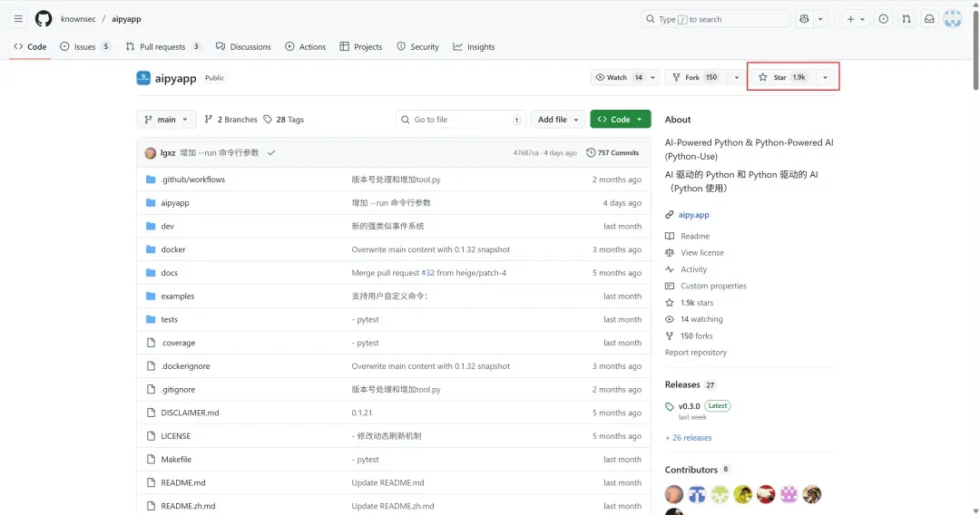The height and width of the screenshot is (515, 980).
Task: Open the docker folder
Action: pos(173,249)
